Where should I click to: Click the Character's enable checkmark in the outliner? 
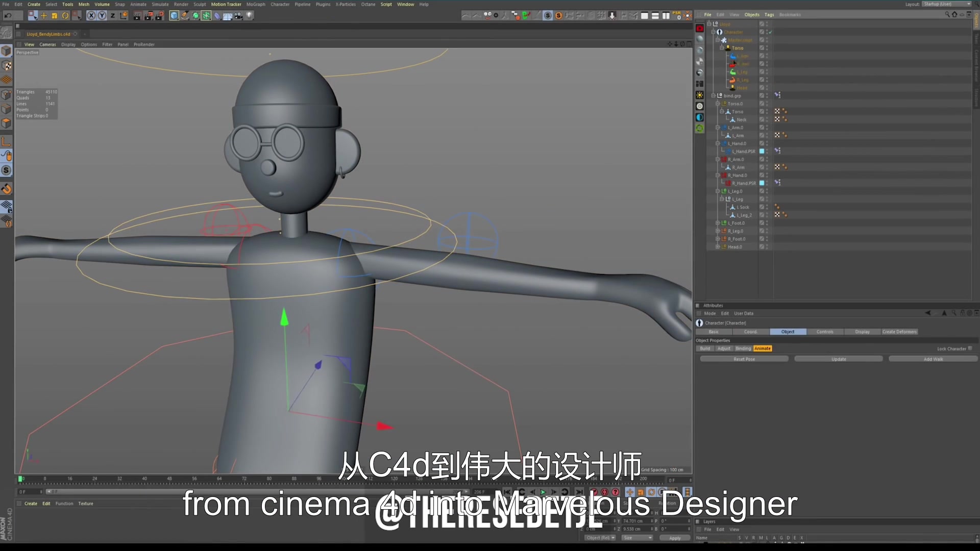[x=770, y=32]
